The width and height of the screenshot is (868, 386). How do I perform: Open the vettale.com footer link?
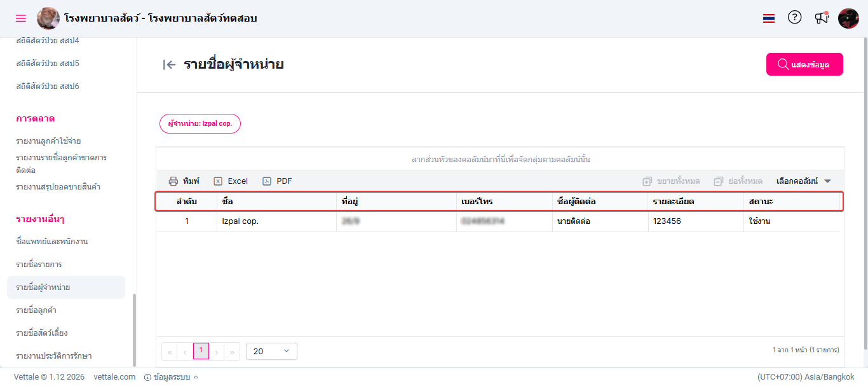[114, 377]
